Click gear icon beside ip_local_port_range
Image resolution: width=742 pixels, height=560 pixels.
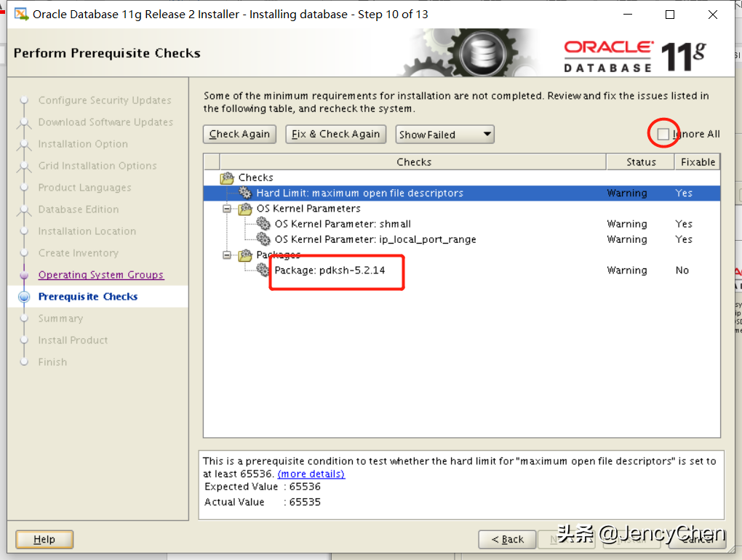(263, 239)
